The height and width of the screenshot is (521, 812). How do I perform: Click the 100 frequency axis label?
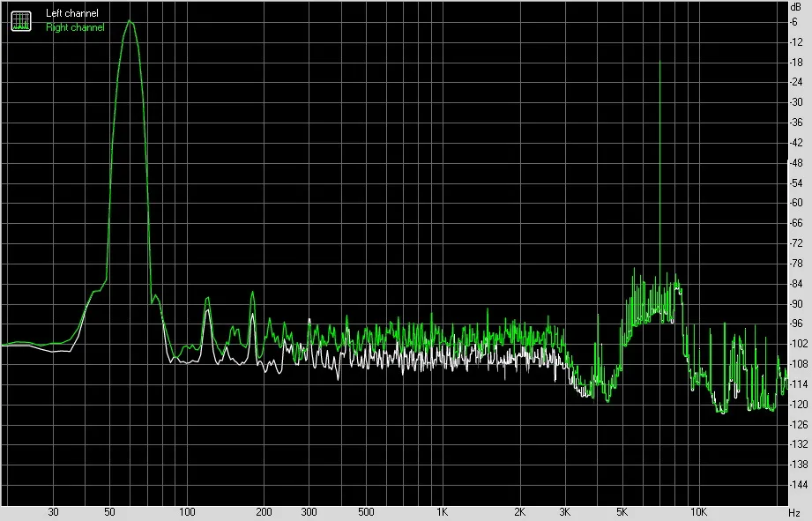pyautogui.click(x=187, y=512)
